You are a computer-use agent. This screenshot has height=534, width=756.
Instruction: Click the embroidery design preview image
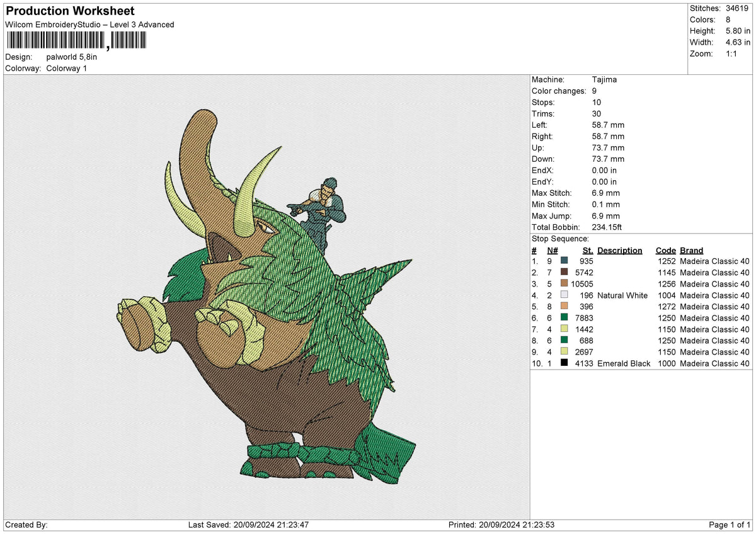pos(266,298)
